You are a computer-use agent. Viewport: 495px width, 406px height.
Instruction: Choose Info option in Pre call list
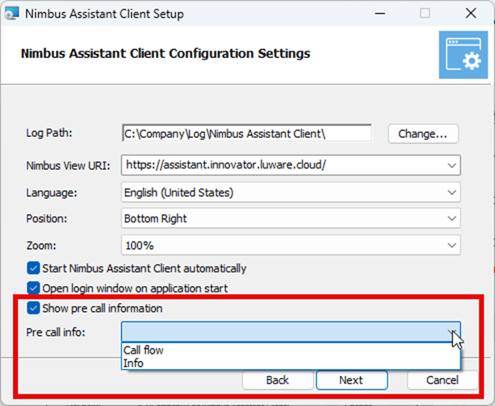tap(291, 363)
